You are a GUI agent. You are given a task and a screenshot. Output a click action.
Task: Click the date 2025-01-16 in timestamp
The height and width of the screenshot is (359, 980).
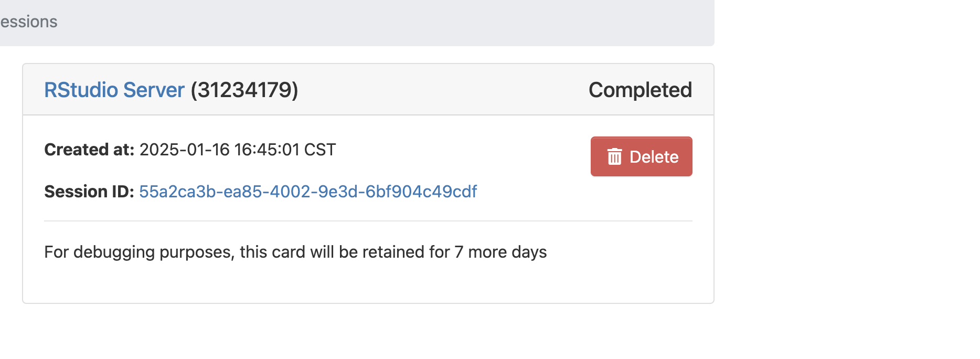click(x=185, y=150)
